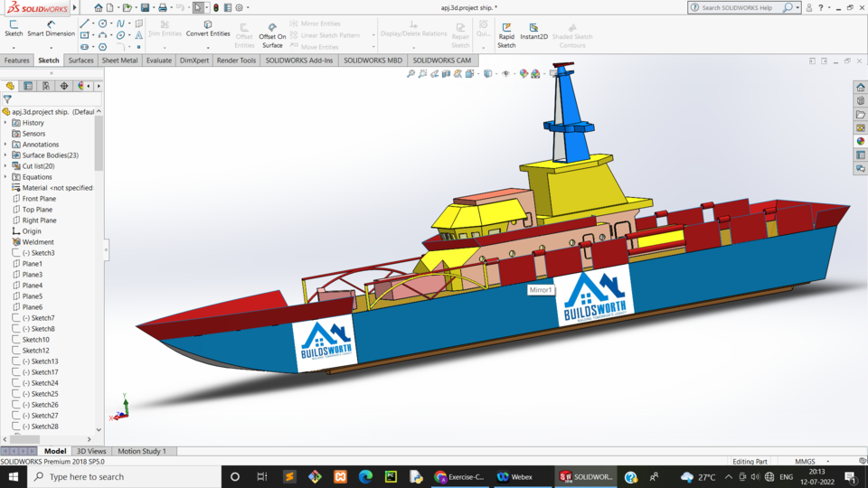868x488 pixels.
Task: Open the Hide/Show Items eye icon
Action: coord(505,73)
